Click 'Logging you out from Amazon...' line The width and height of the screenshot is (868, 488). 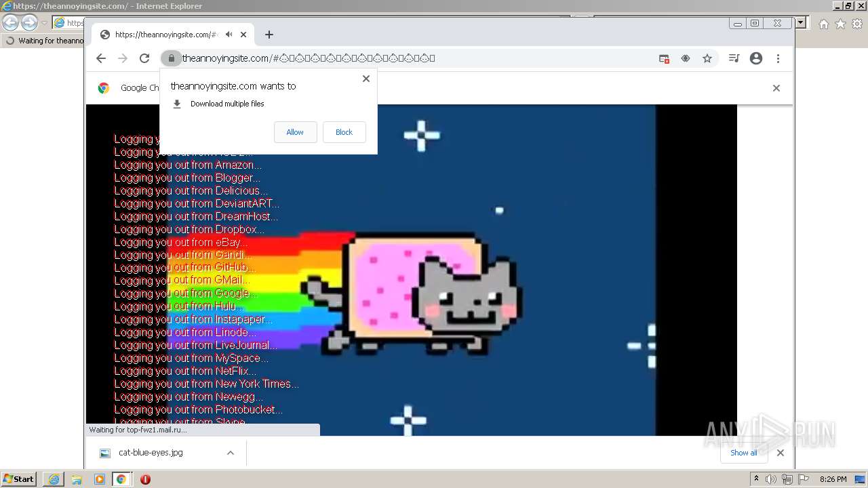click(188, 165)
